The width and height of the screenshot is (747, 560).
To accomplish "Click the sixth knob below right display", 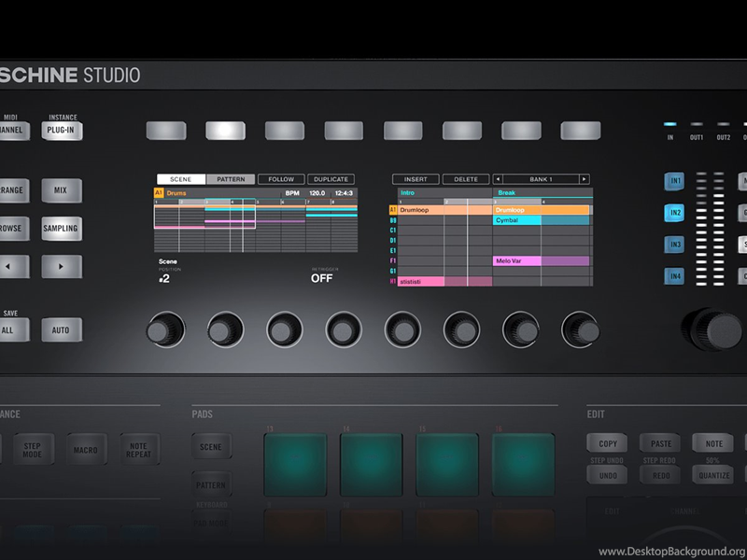I will coord(461,329).
